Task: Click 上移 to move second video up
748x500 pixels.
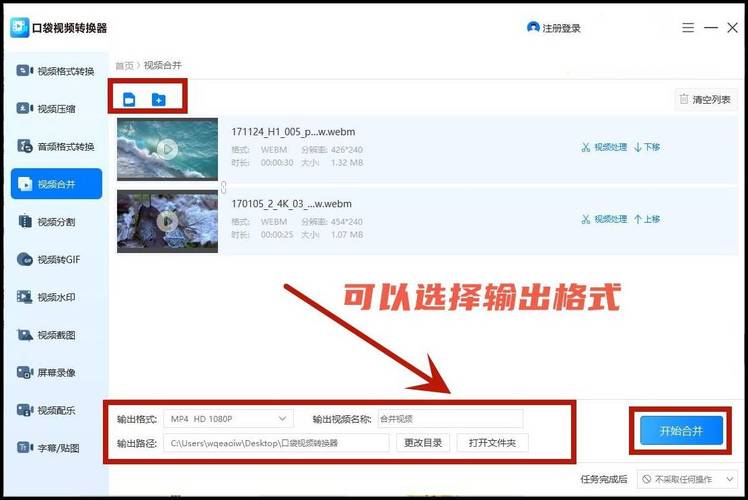Action: pos(647,219)
